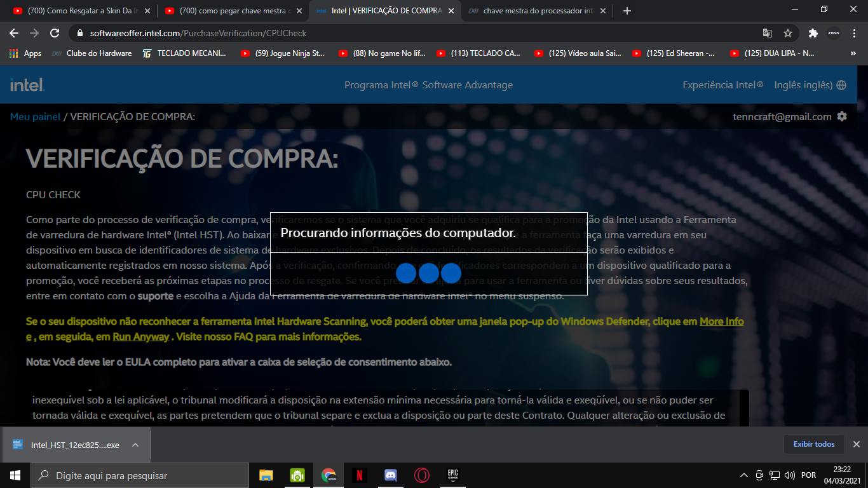Open the site security padlock info
The height and width of the screenshot is (488, 868).
[80, 33]
